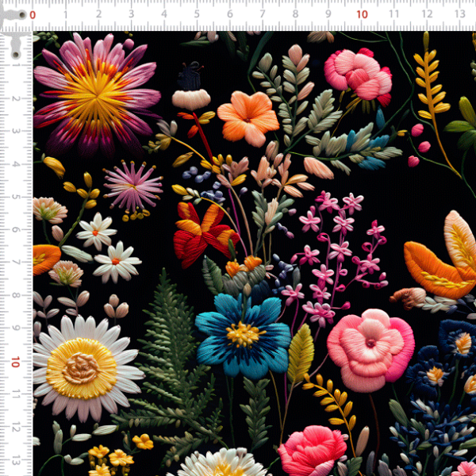Click the red 10 mark on the left ruler
The width and height of the screenshot is (476, 476).
(15, 362)
